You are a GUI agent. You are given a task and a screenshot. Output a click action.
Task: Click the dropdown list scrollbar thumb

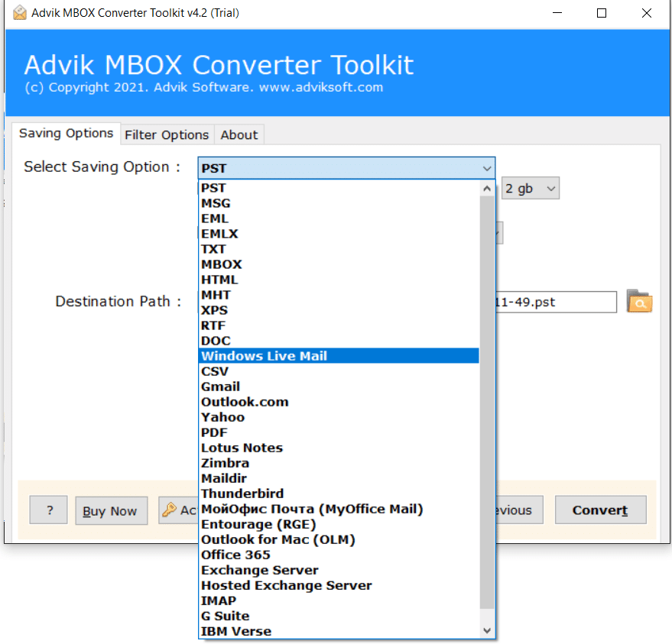point(487,402)
